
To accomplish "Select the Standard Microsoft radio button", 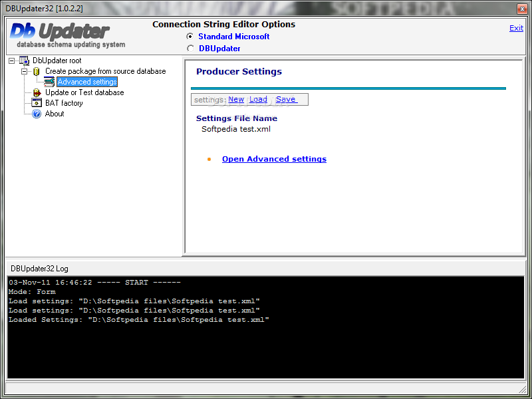I will 190,36.
